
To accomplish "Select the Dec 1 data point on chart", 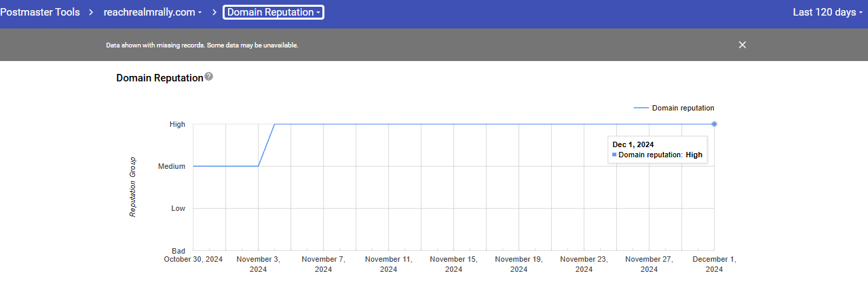I will coord(715,124).
